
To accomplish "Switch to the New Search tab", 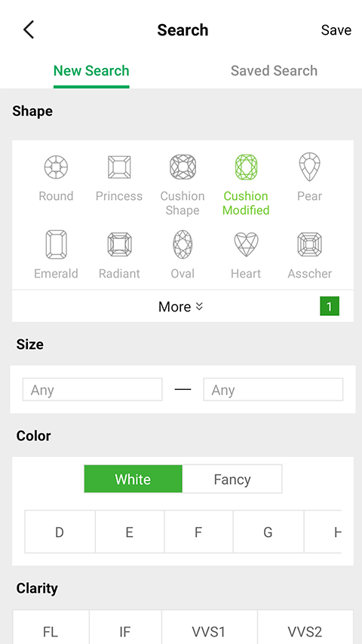I will tap(91, 71).
